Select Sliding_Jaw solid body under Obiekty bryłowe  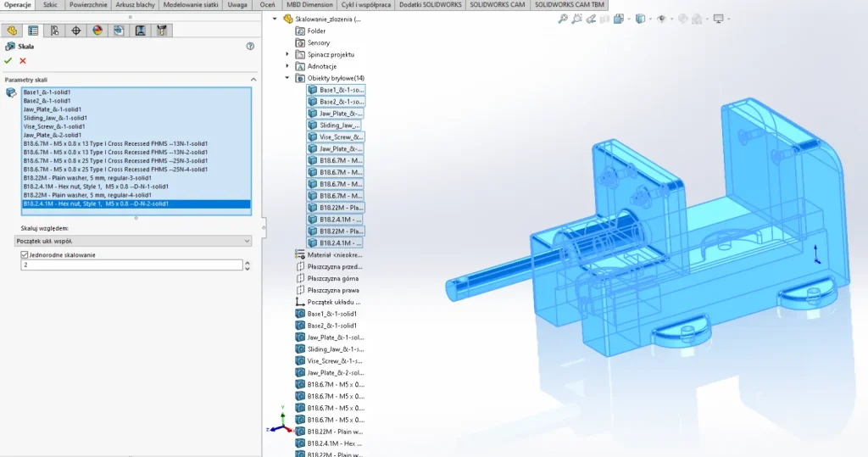(x=334, y=125)
